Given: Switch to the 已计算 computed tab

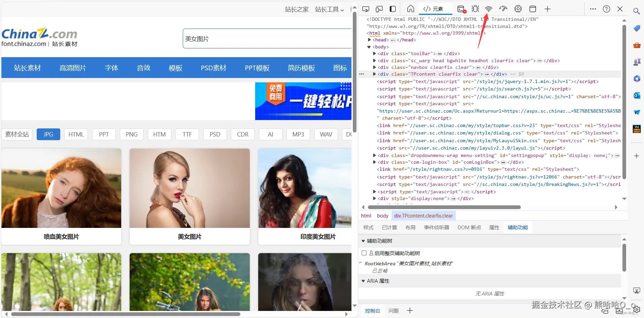Looking at the screenshot, I should point(389,228).
